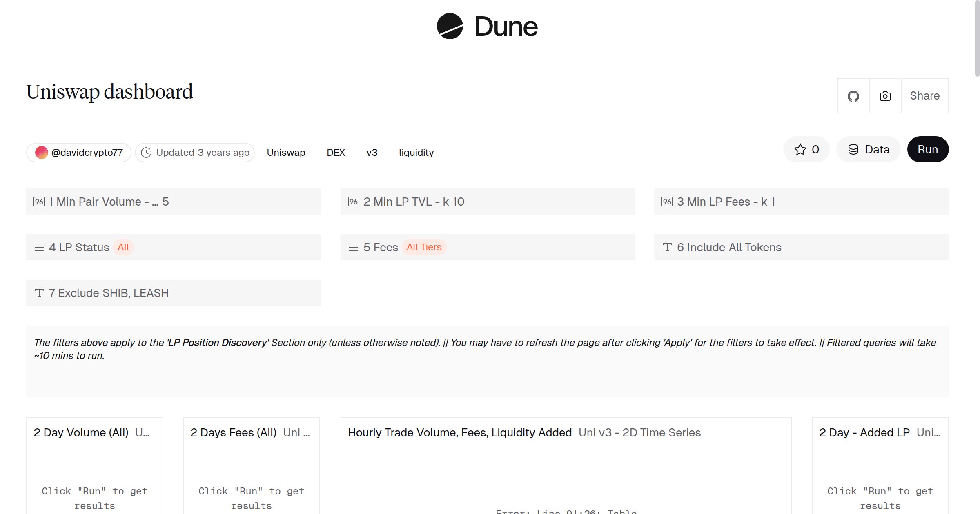Click the @davidcrypto77 avatar icon
This screenshot has width=980, height=514.
click(x=41, y=153)
